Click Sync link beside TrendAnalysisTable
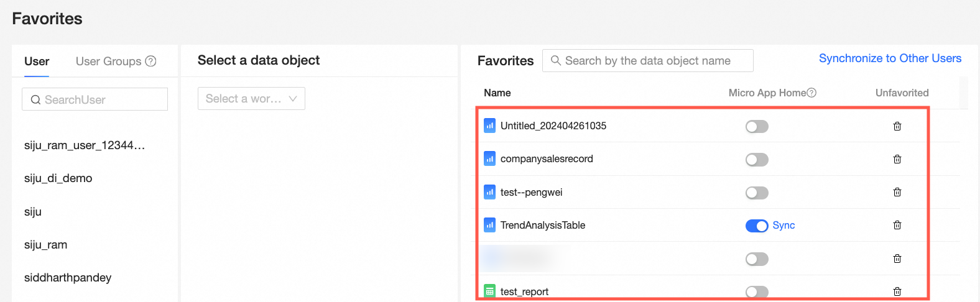Image resolution: width=980 pixels, height=302 pixels. pyautogui.click(x=784, y=226)
